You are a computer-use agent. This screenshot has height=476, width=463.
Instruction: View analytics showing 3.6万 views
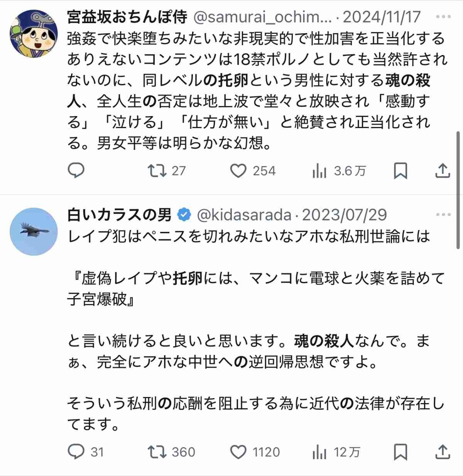[320, 170]
